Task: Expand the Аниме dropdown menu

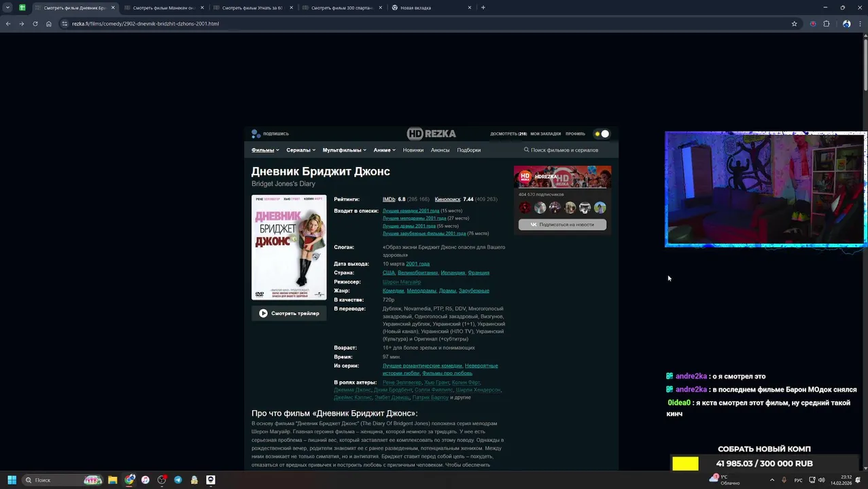Action: tap(385, 150)
